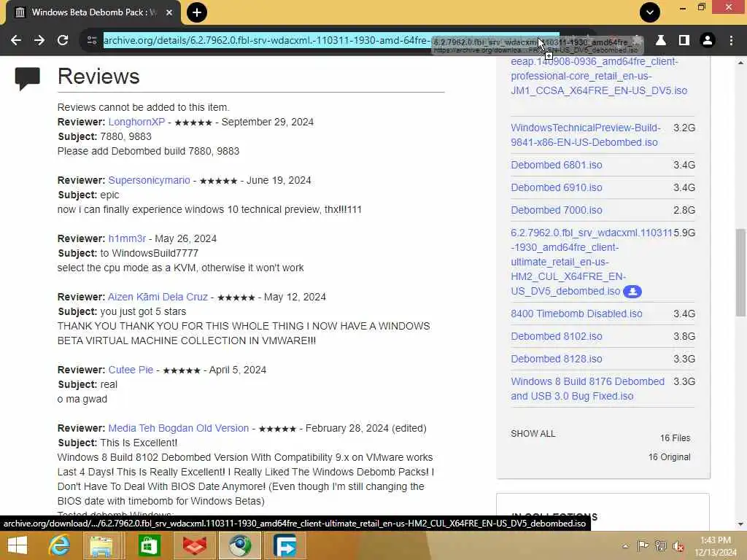Open the Action Center flag icon

point(643,546)
